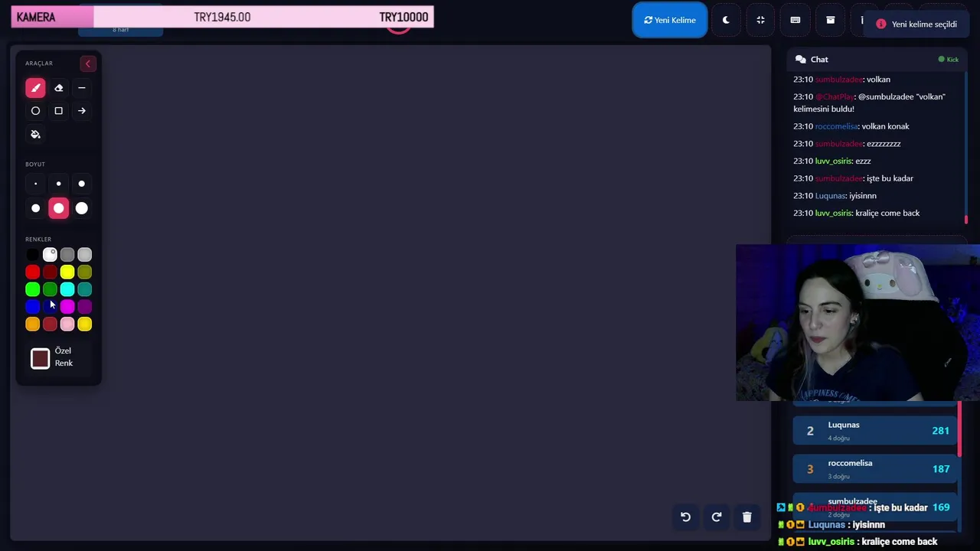Pick the light pink color swatch
The width and height of the screenshot is (980, 551).
[67, 324]
